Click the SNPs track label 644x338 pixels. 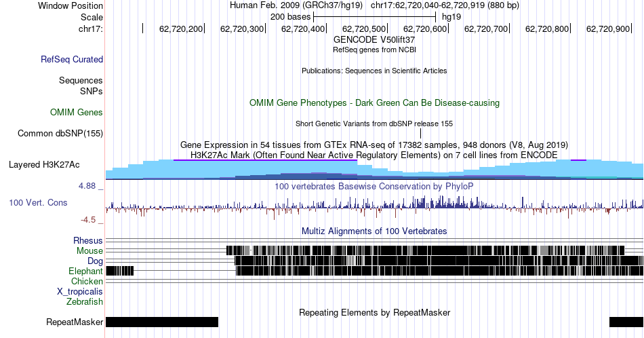pyautogui.click(x=92, y=91)
